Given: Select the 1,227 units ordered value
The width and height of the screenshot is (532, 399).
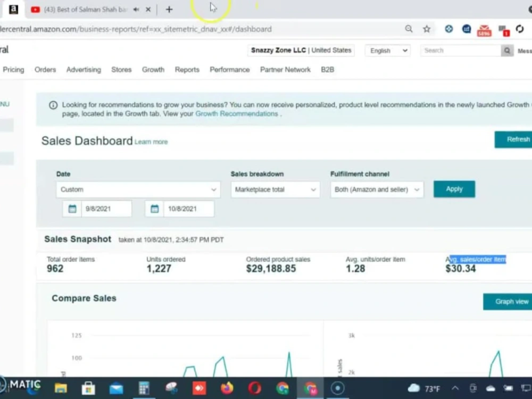Looking at the screenshot, I should pos(159,269).
